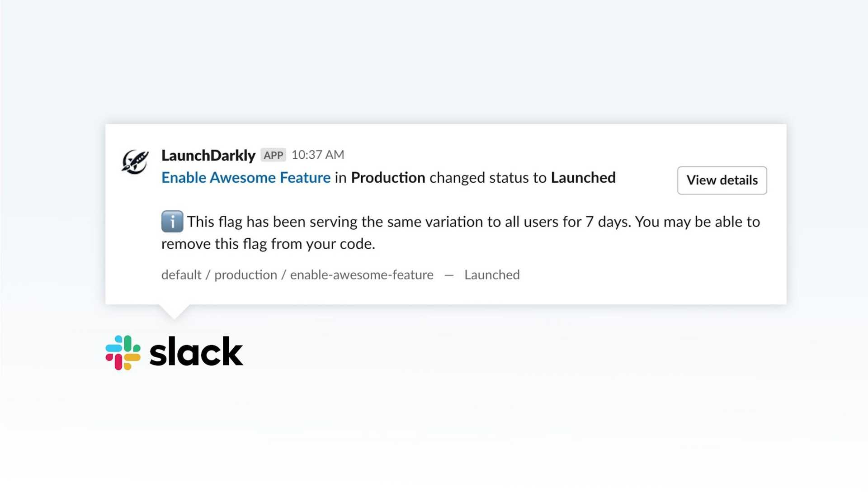Screen dimensions: 868x502
Task: Select the Launched status label
Action: pyautogui.click(x=492, y=275)
